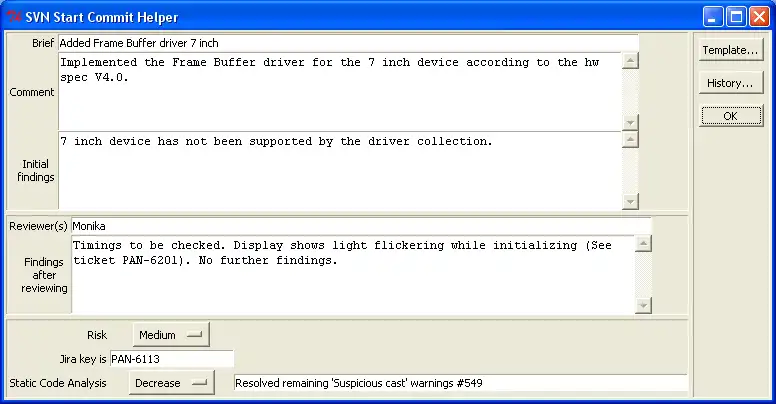Click Findings after reviewing scrollbar up arrow
Screen dimensions: 776x404
(643, 244)
